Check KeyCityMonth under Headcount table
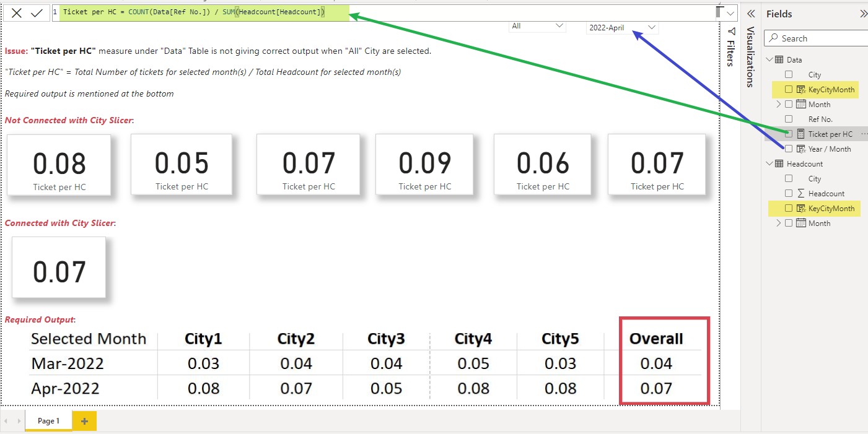The image size is (868, 434). (x=789, y=208)
